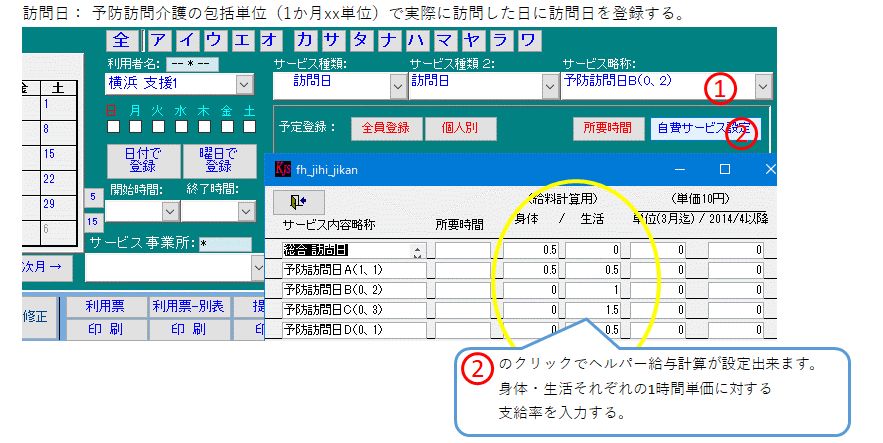Tick the 日 (Sunday) weekday checkbox

[113, 127]
